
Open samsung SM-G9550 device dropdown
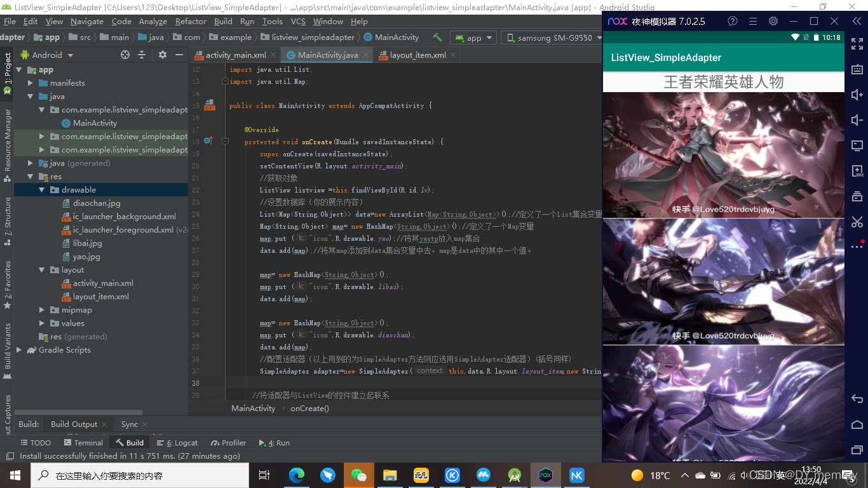tap(550, 37)
